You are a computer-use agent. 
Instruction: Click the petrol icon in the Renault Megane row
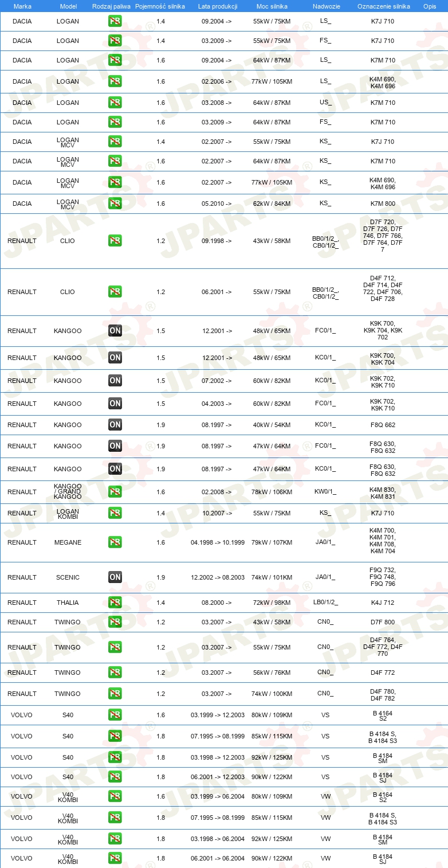[x=115, y=542]
